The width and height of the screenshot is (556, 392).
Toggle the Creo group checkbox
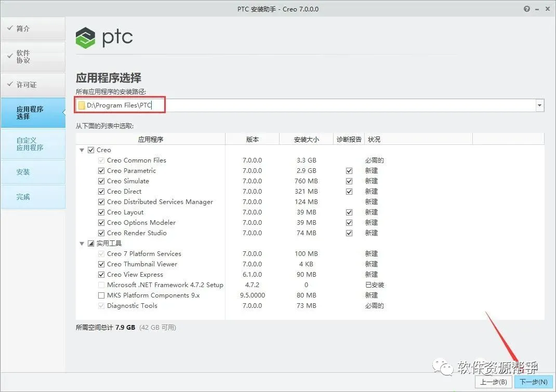pos(91,150)
